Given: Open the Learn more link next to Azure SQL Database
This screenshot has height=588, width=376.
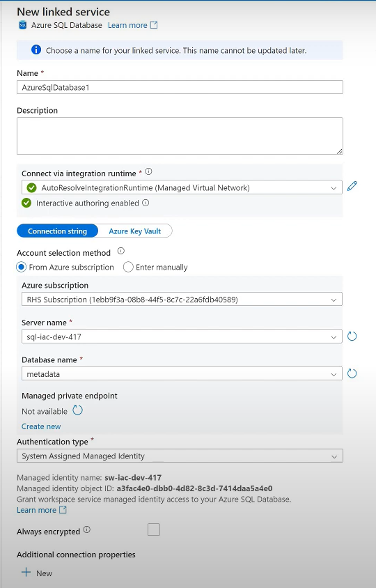Looking at the screenshot, I should [127, 25].
